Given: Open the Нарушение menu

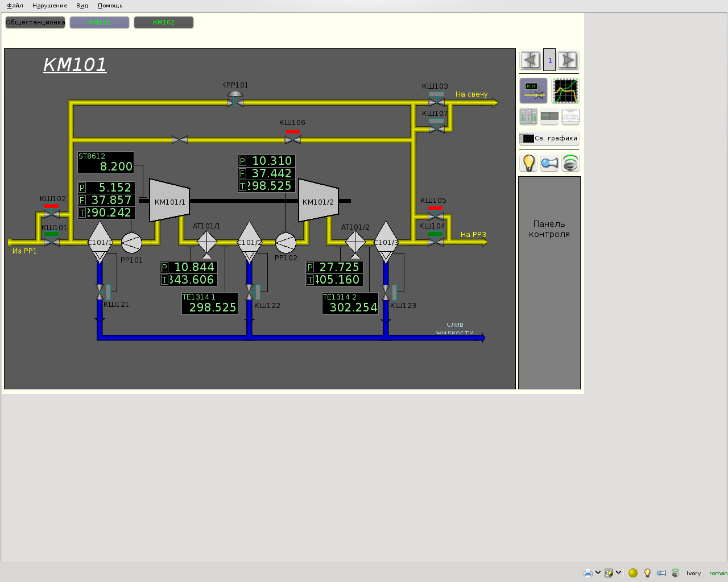Looking at the screenshot, I should point(49,6).
